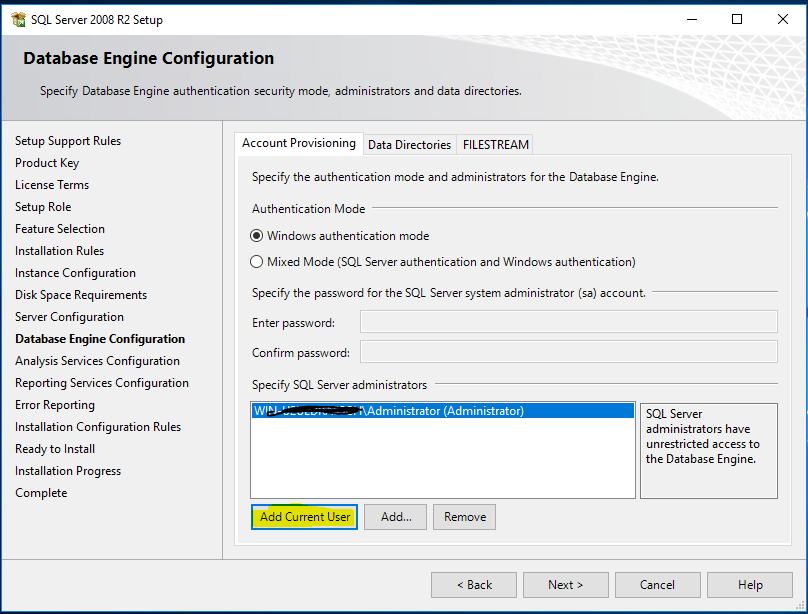Click the SQL Server setup title bar icon
This screenshot has height=614, width=808.
pyautogui.click(x=19, y=20)
